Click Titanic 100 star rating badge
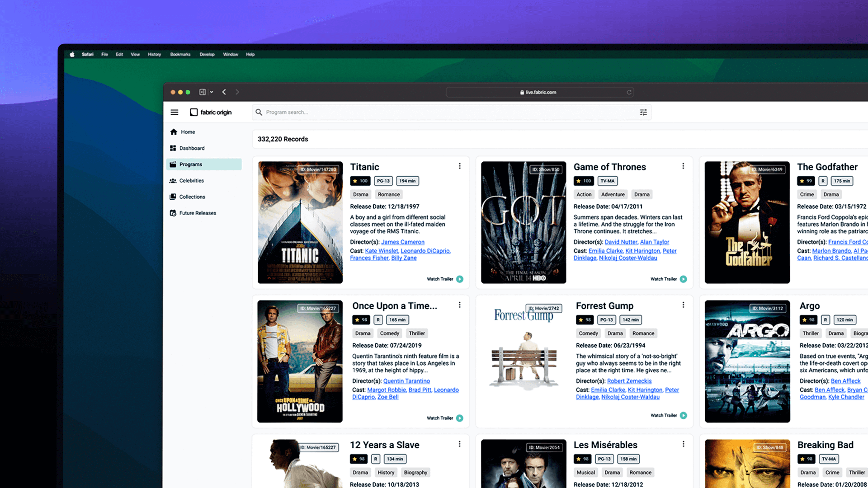 click(360, 181)
